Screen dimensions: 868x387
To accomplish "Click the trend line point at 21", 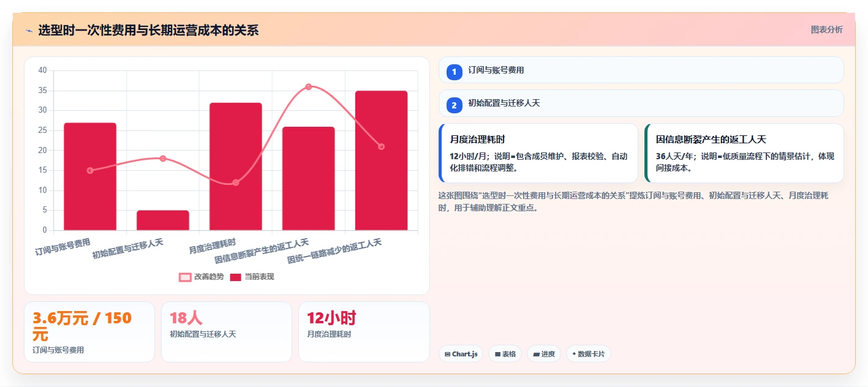I will click(x=381, y=146).
